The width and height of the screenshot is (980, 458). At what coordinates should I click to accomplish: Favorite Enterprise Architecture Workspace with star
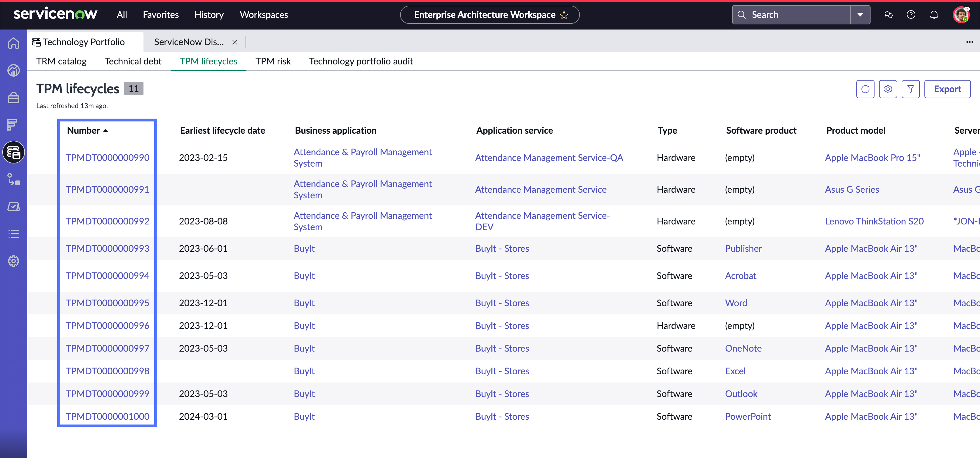(x=564, y=15)
